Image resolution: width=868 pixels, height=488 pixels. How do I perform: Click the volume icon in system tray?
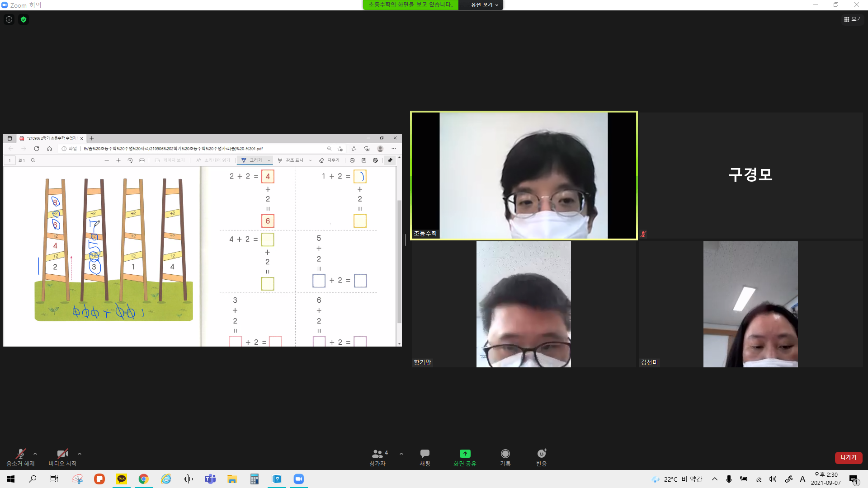click(773, 479)
